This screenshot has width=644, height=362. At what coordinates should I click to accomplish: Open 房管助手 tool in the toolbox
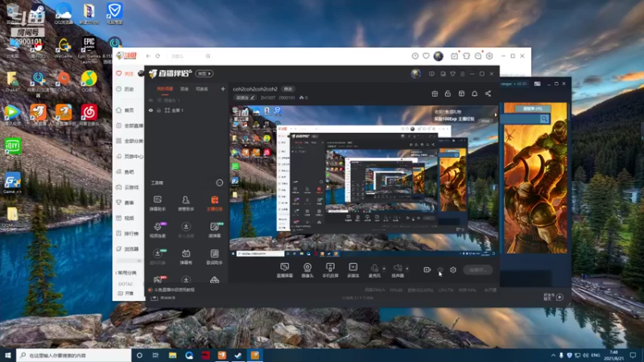click(x=186, y=204)
